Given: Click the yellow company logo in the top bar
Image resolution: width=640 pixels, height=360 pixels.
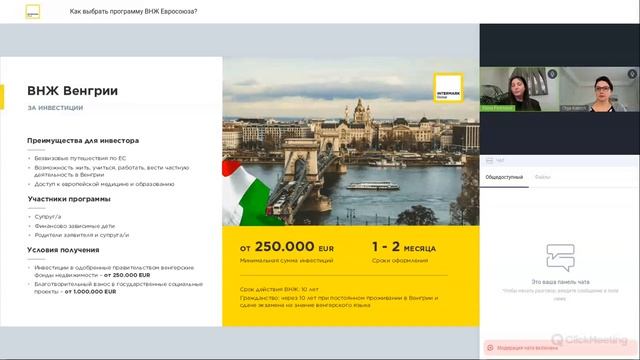Looking at the screenshot, I should [x=33, y=12].
